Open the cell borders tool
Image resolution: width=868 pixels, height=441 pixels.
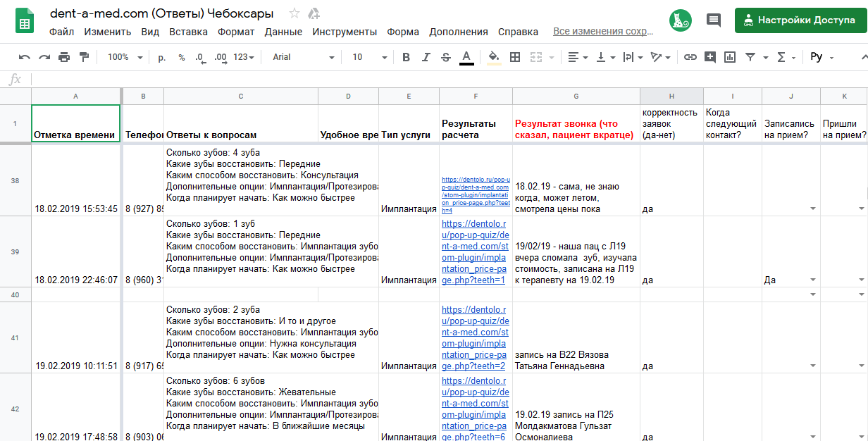pos(515,57)
